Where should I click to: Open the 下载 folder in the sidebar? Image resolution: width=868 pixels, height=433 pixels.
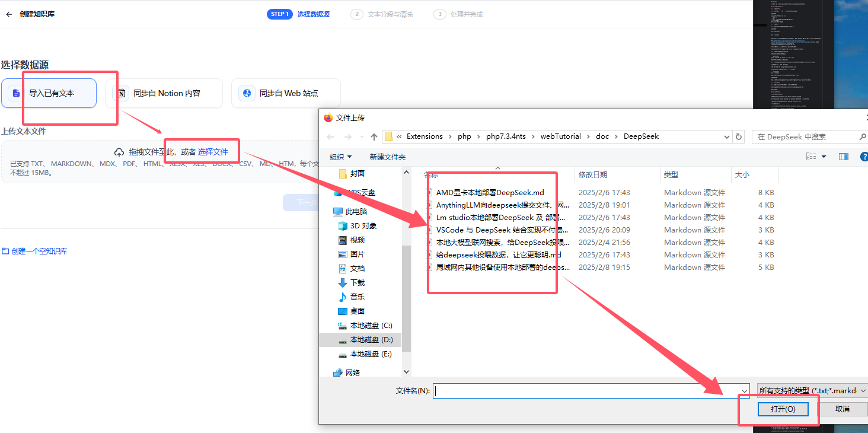(x=351, y=283)
